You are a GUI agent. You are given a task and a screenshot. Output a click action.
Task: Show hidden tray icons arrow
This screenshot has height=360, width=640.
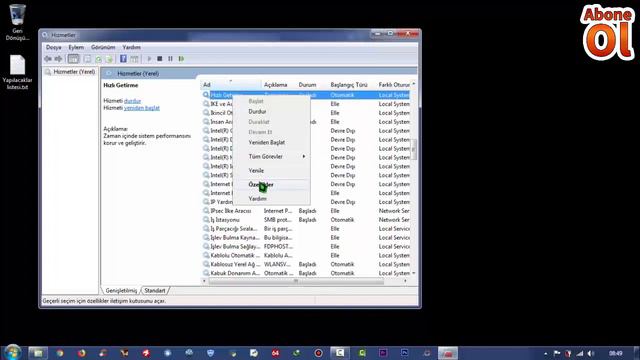(546, 353)
